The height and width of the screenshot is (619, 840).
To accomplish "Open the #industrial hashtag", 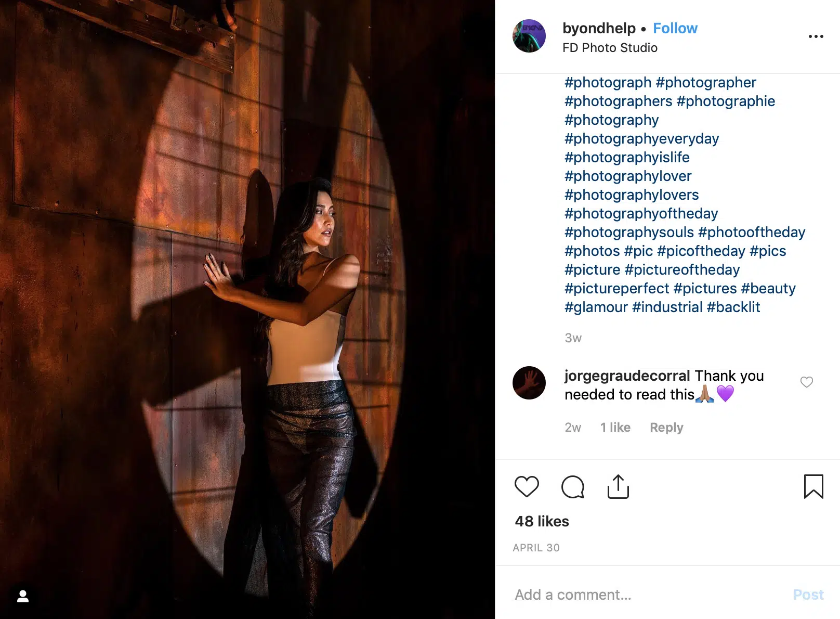I will [667, 307].
